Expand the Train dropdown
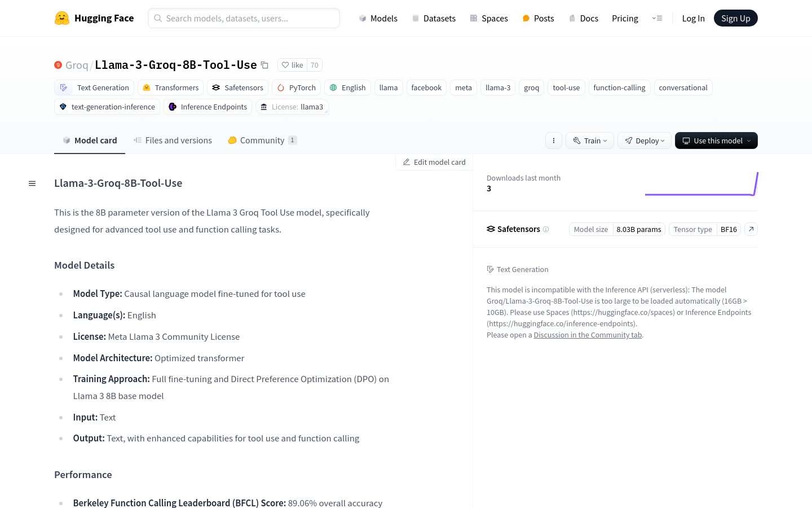This screenshot has height=508, width=812. [590, 141]
